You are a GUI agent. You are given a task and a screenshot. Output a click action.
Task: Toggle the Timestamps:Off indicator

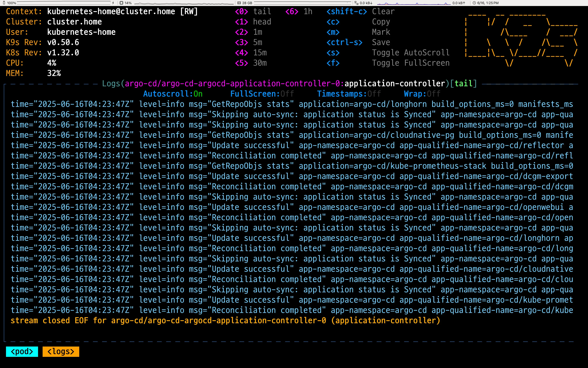(x=349, y=94)
